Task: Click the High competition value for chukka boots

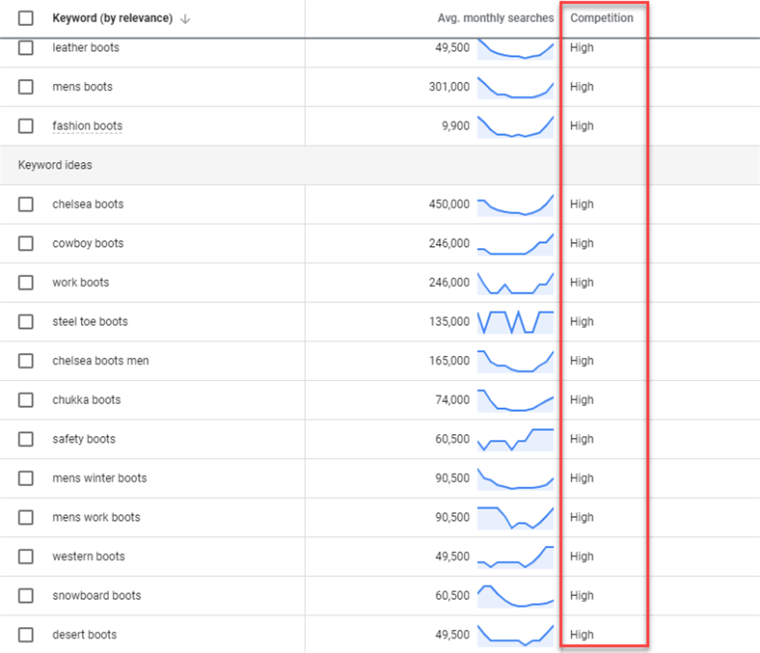Action: click(x=581, y=400)
